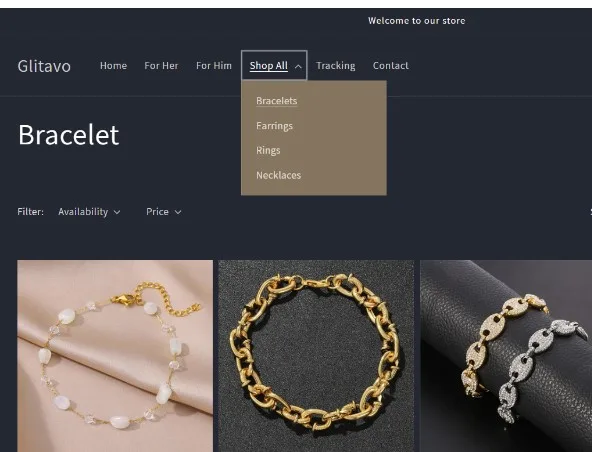The height and width of the screenshot is (452, 592).
Task: Select Rings from the dropdown
Action: 268,150
